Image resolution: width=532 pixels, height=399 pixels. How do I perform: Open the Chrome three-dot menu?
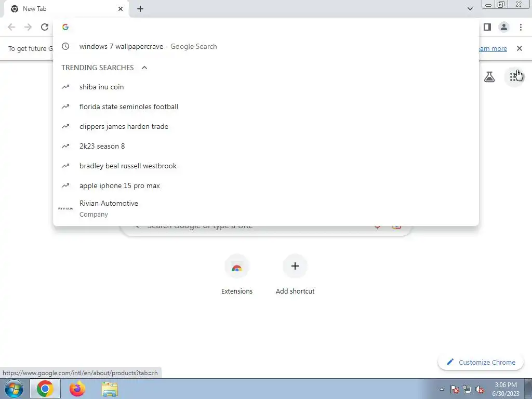(521, 27)
